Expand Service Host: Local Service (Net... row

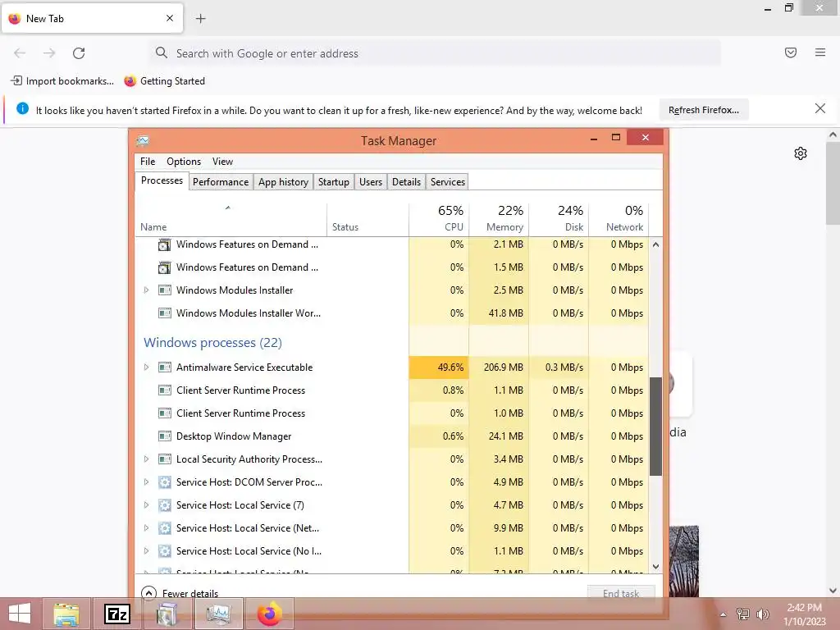tap(146, 528)
